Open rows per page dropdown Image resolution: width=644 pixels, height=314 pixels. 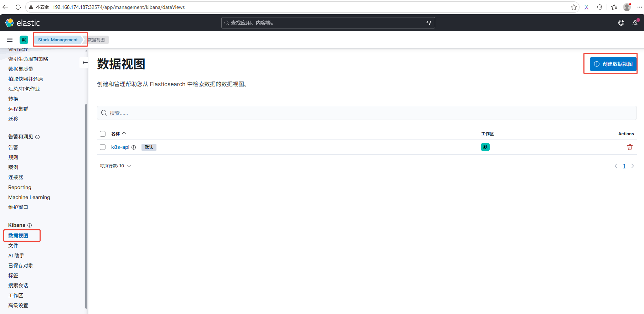point(115,166)
